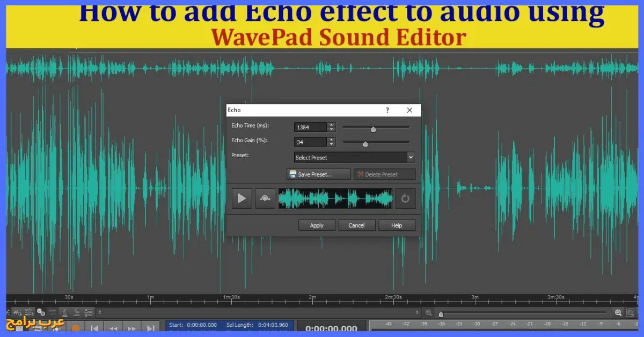644x337 pixels.
Task: Close the Echo dialog with the X
Action: tap(410, 110)
